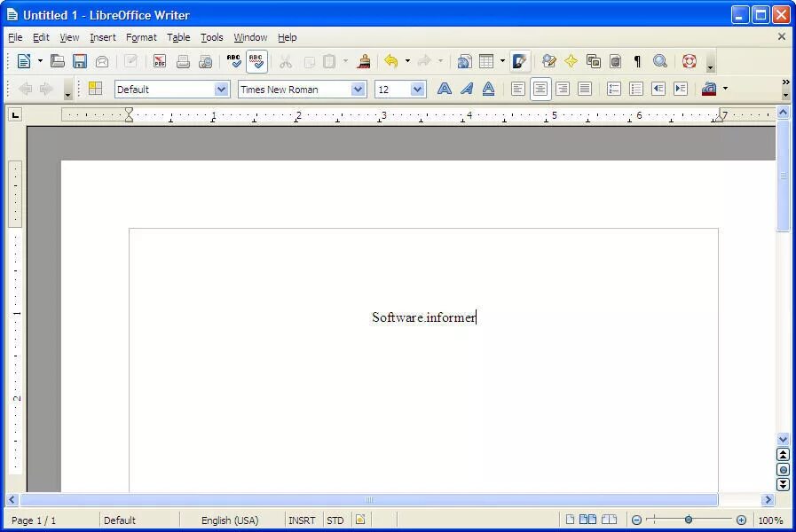Toggle Nonprinting Characters pilcrow icon

coord(638,61)
